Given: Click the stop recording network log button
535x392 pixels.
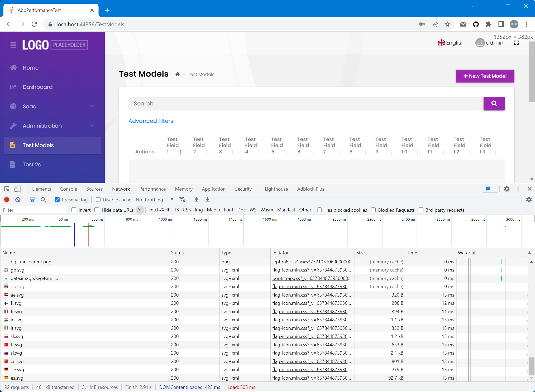Looking at the screenshot, I should tap(7, 200).
